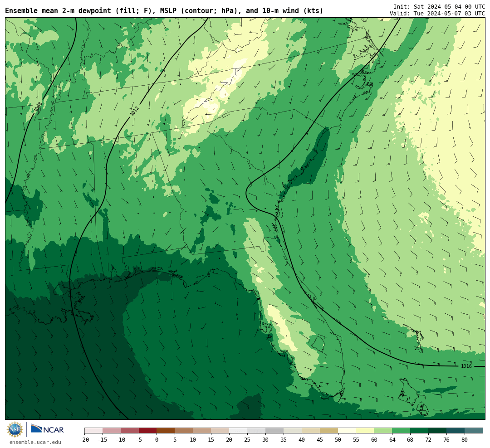This screenshot has width=490, height=448.
Task: Pick the colorbar swatch between -20 and -15
Action: 93,431
